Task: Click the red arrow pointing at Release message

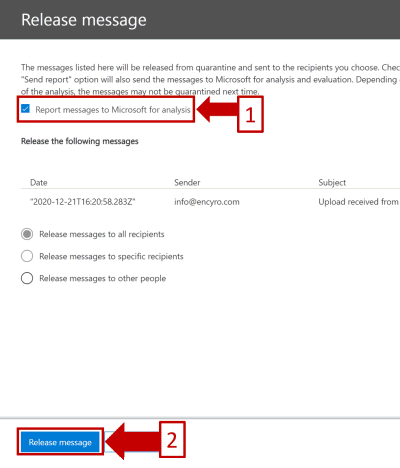Action: [x=132, y=441]
